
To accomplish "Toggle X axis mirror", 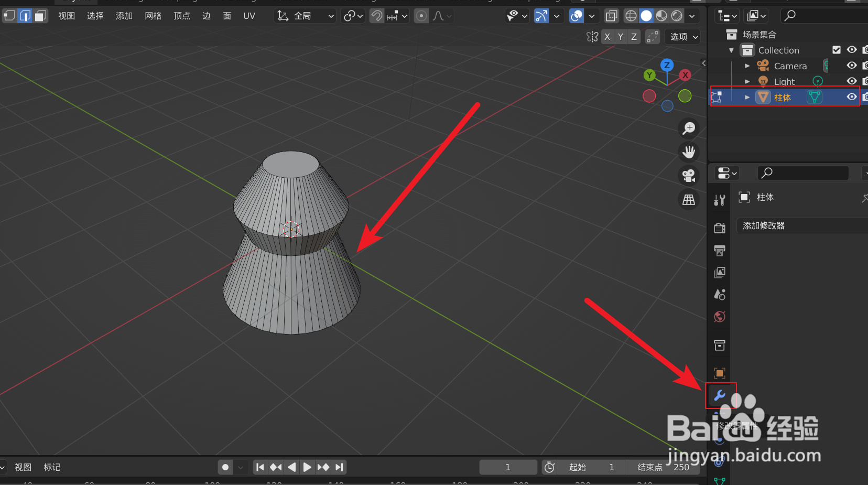I will click(607, 37).
